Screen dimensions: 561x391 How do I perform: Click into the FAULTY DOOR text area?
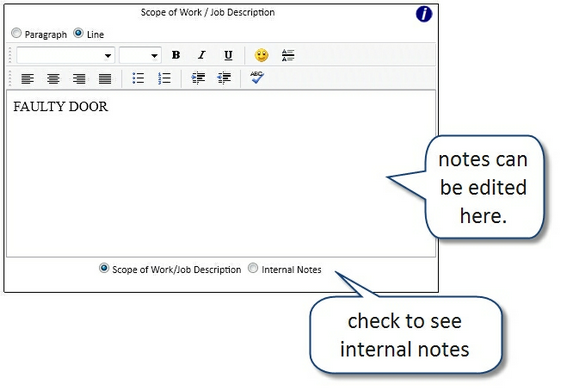(x=221, y=173)
